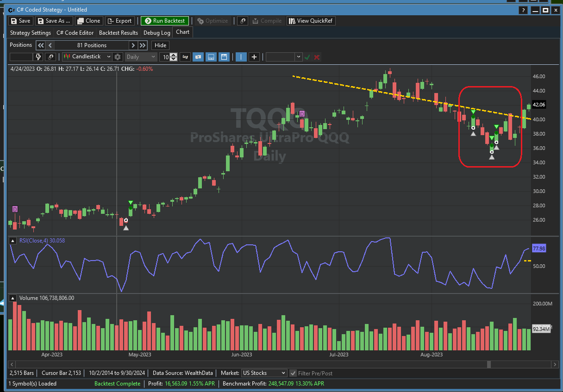Toggle the Filter Pre/Post checkbox
The width and height of the screenshot is (563, 392).
pos(293,373)
